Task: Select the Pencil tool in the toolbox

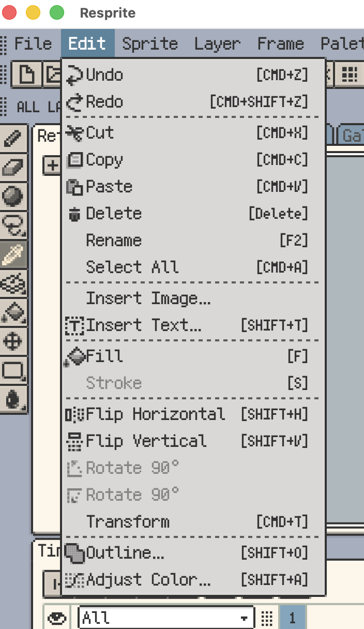Action: coord(13,138)
